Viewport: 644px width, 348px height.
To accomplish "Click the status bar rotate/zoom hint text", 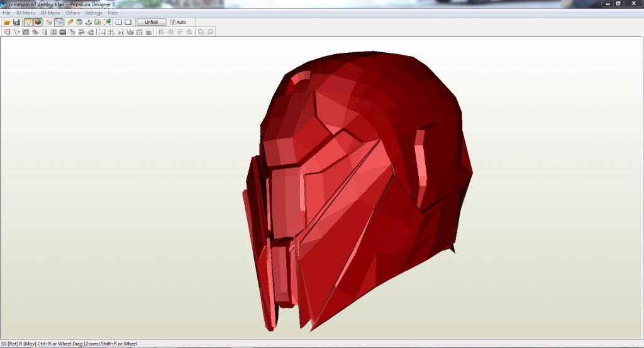I will click(69, 344).
